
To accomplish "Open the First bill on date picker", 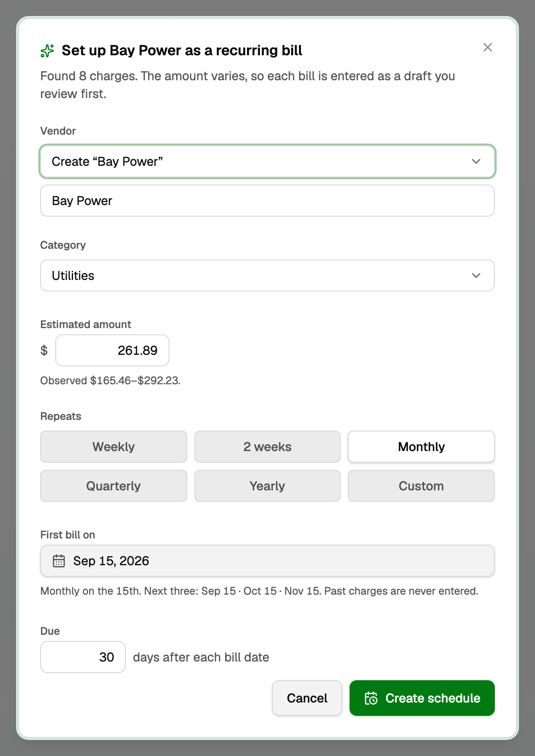I will coord(267,561).
